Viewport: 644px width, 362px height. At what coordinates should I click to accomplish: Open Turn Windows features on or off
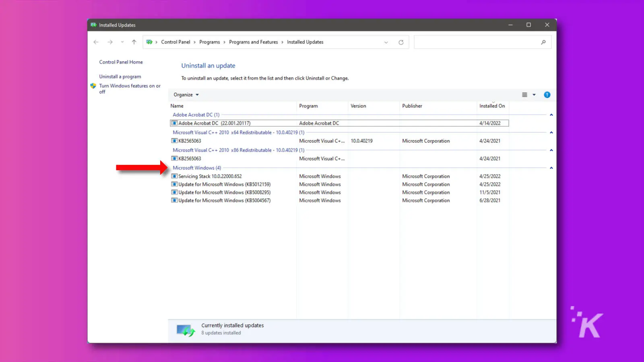(130, 88)
